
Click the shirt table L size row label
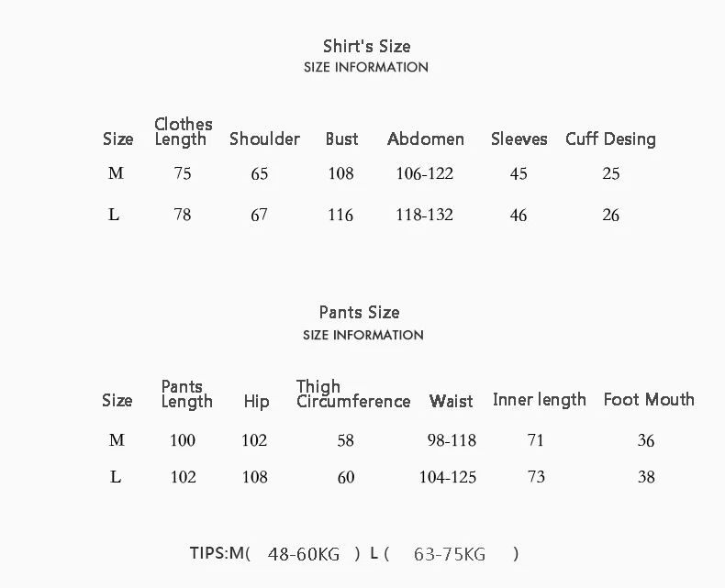click(x=114, y=215)
